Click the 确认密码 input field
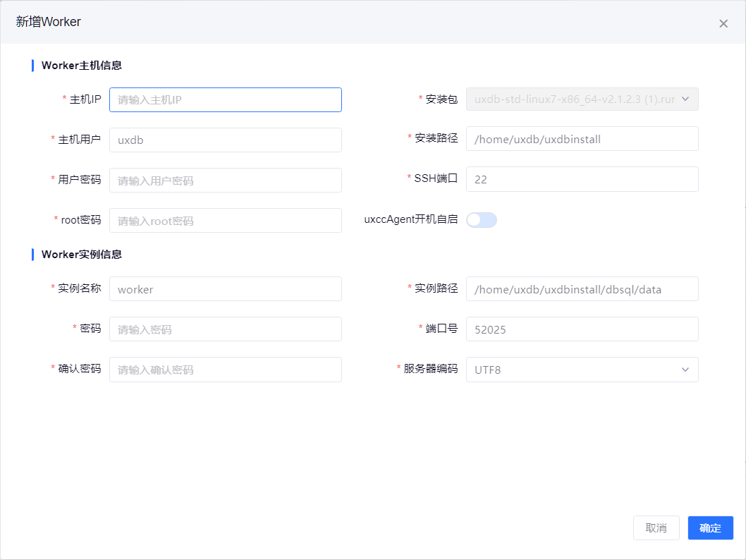Viewport: 746px width, 560px height. [225, 370]
